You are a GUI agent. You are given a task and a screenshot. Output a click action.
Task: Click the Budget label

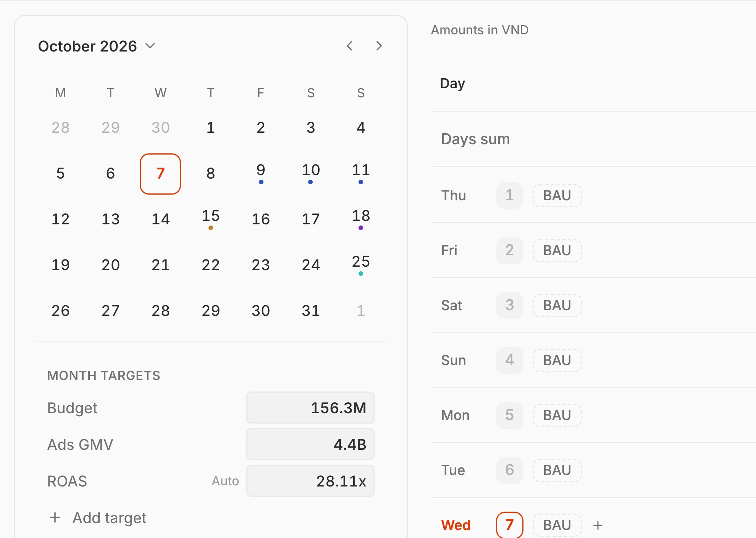point(72,408)
